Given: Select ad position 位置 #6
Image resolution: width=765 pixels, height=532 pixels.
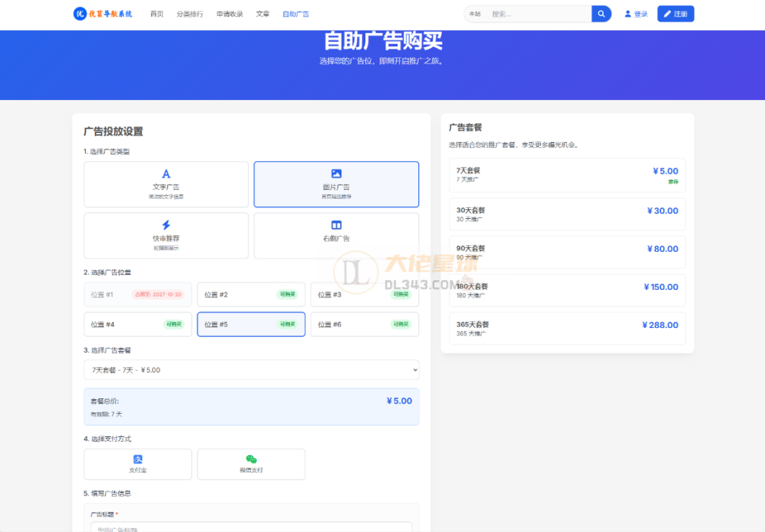Looking at the screenshot, I should pos(364,324).
